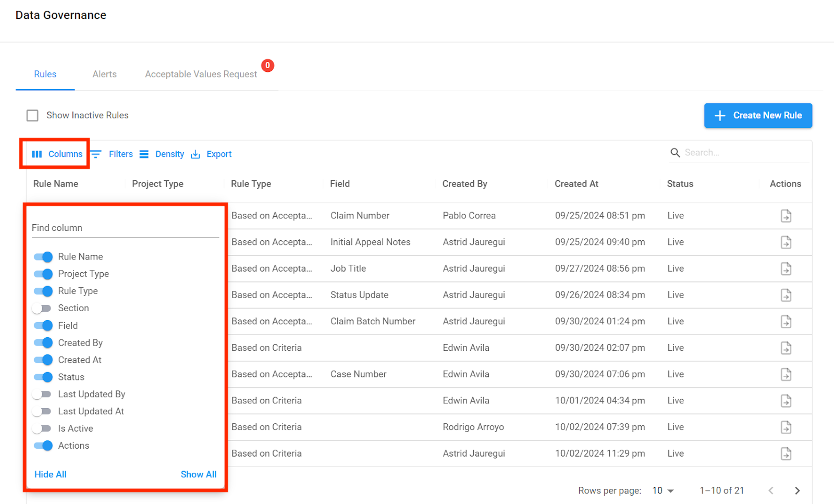The image size is (834, 504).
Task: Focus the Search input field
Action: click(745, 153)
